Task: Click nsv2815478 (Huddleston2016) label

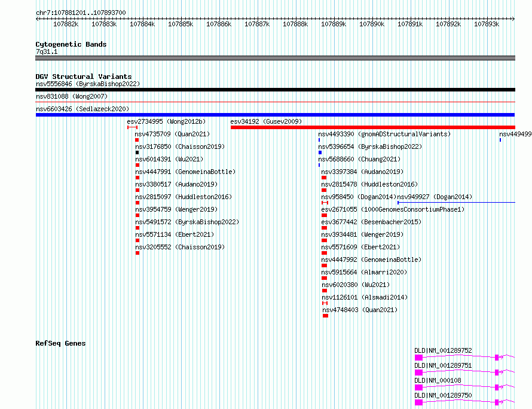Action: tap(369, 184)
